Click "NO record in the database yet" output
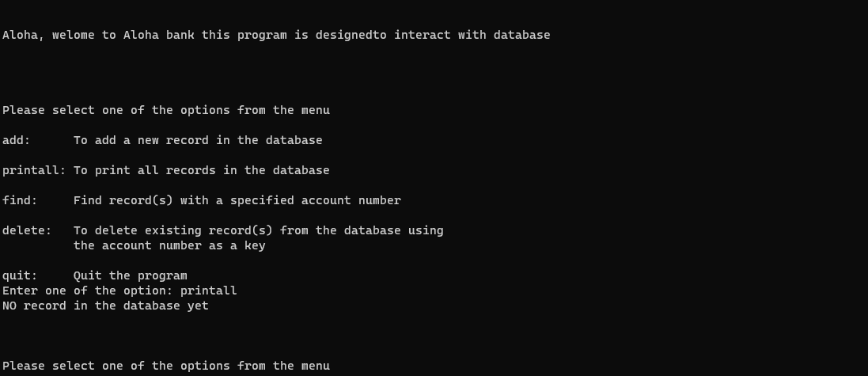The height and width of the screenshot is (376, 868). [105, 306]
